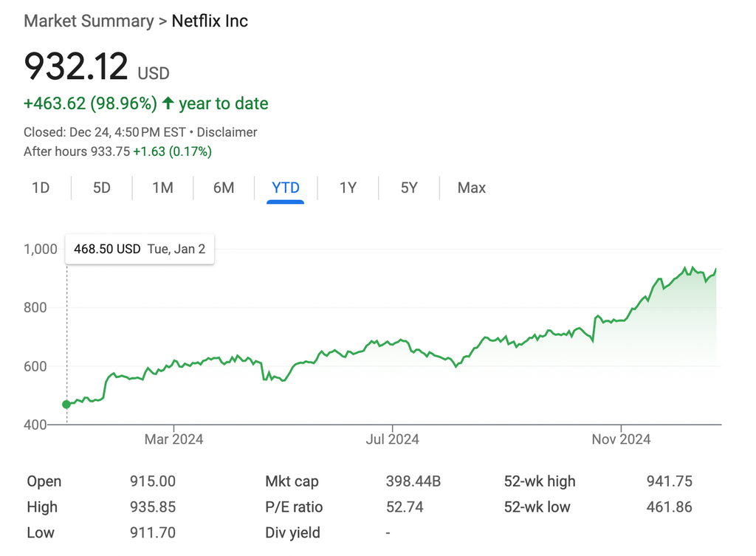Click the 468.50 USD tooltip on chart
The width and height of the screenshot is (756, 556).
(140, 249)
